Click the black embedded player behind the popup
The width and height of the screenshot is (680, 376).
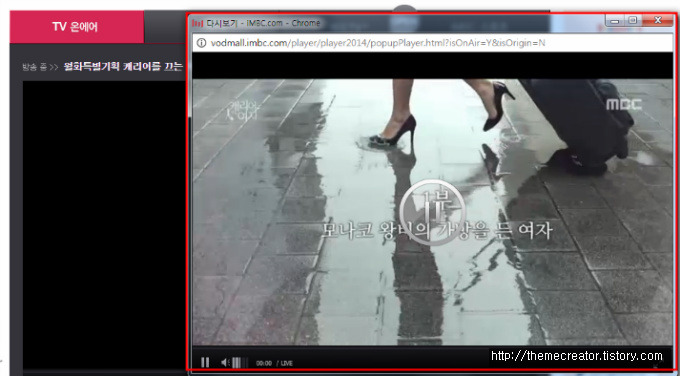(x=104, y=225)
